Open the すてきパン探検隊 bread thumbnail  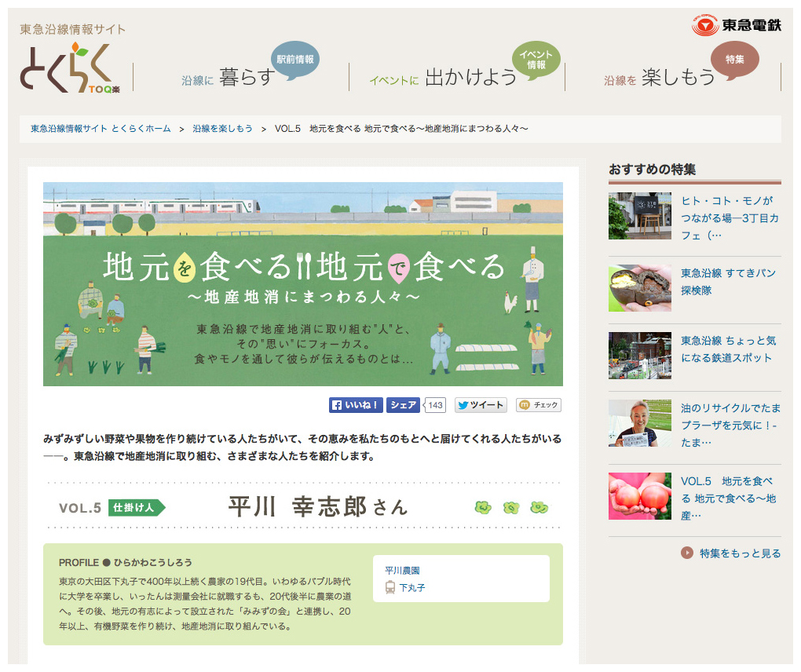tap(639, 288)
